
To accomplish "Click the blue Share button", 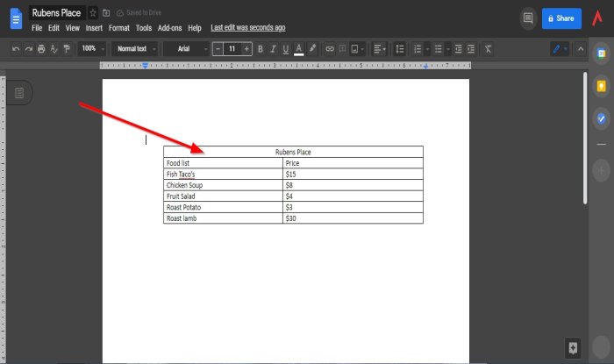I will point(561,18).
